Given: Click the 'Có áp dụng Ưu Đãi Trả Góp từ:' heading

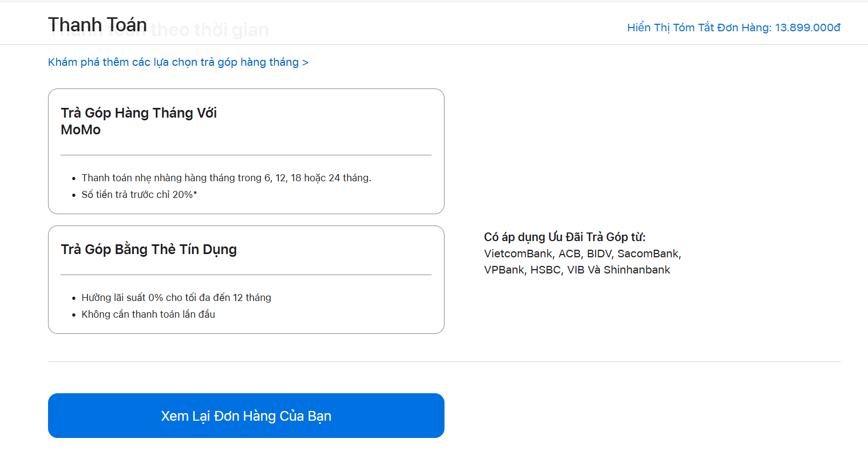Looking at the screenshot, I should [565, 237].
